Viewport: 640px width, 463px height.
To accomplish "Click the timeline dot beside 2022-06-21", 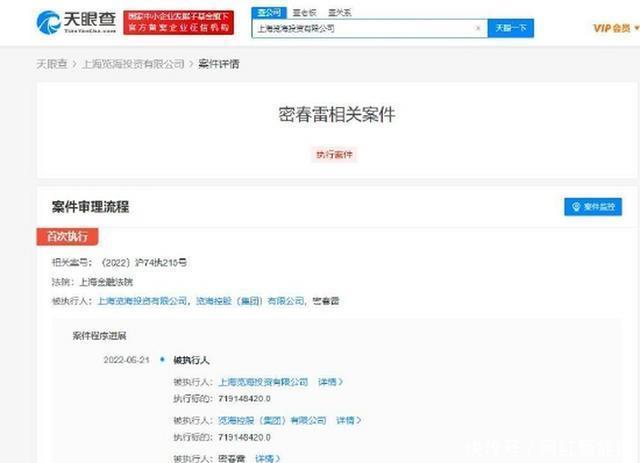I will pos(162,358).
